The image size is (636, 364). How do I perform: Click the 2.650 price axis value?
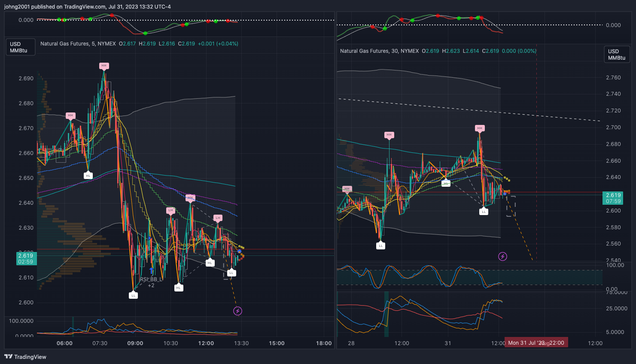[26, 178]
